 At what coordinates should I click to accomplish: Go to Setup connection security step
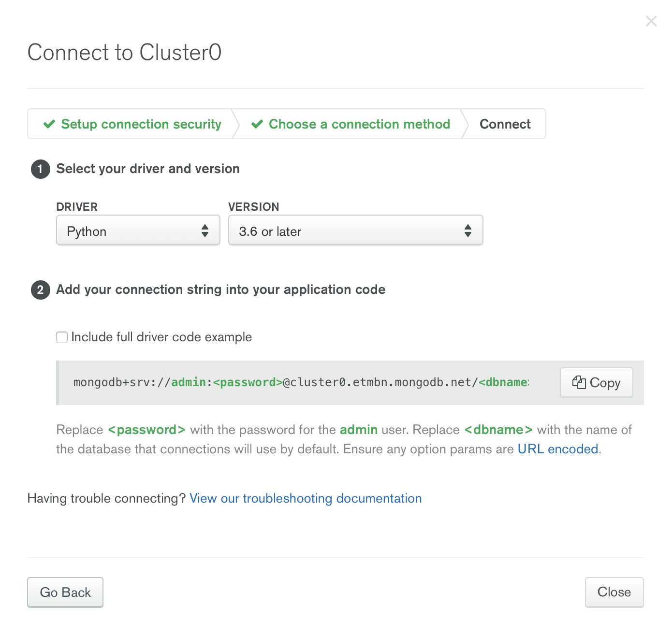pyautogui.click(x=132, y=124)
